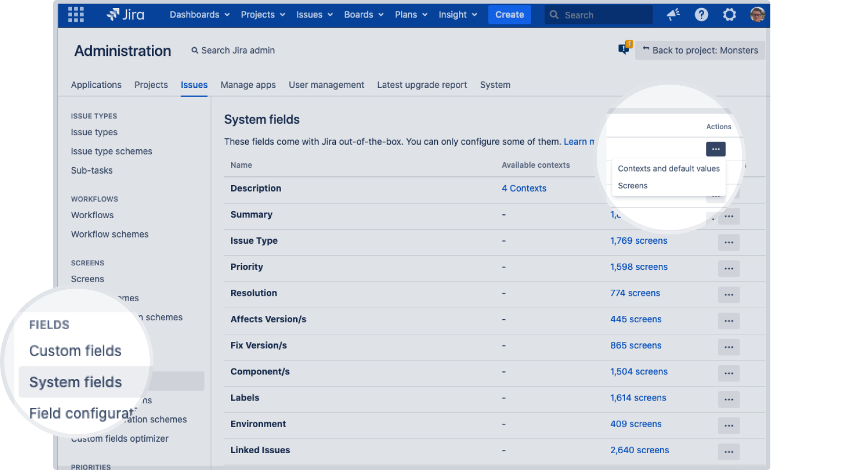Open Custom fields in sidebar

click(75, 351)
